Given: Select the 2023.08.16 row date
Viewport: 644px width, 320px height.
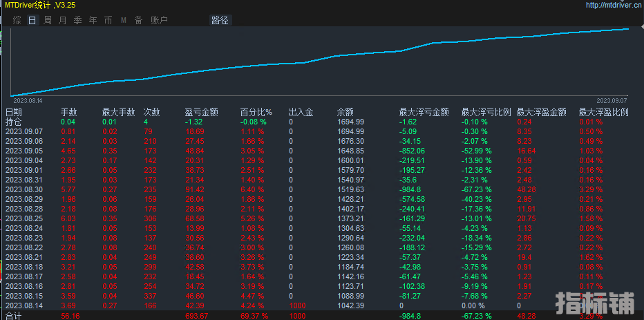Looking at the screenshot, I should (23, 286).
